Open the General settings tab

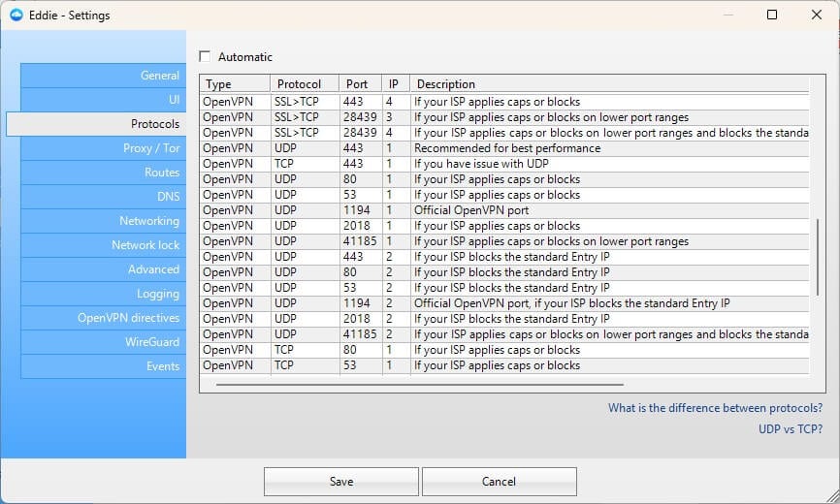click(103, 76)
